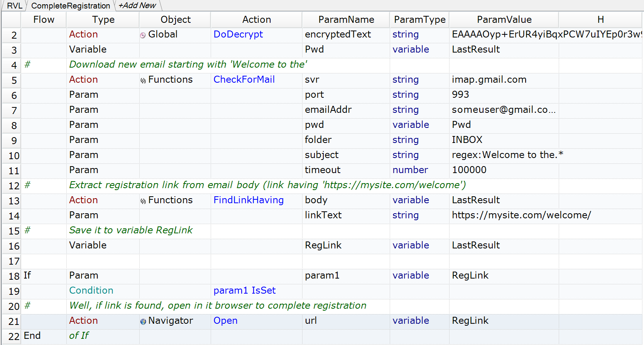The height and width of the screenshot is (345, 644).
Task: Select the ParamValue column header
Action: tap(504, 20)
